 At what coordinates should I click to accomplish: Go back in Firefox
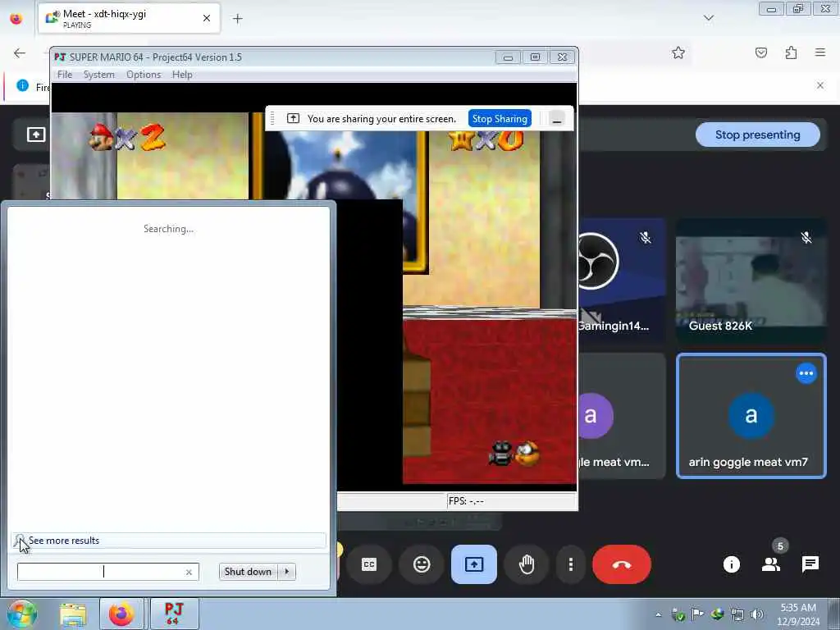point(20,52)
